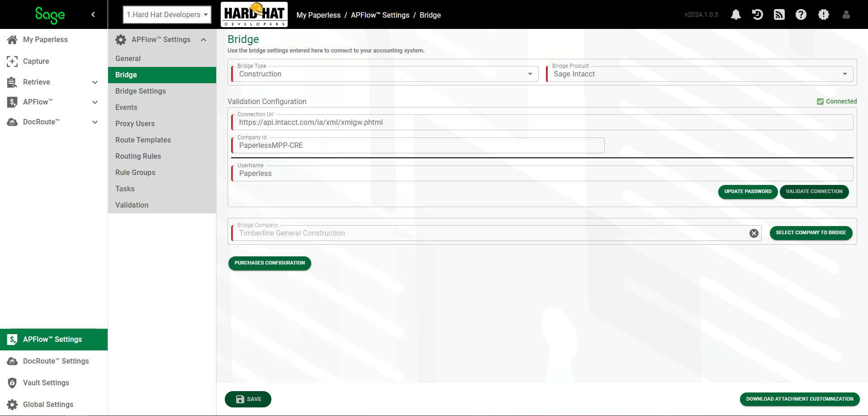Open Validation settings page
This screenshot has width=868, height=416.
[162, 205]
